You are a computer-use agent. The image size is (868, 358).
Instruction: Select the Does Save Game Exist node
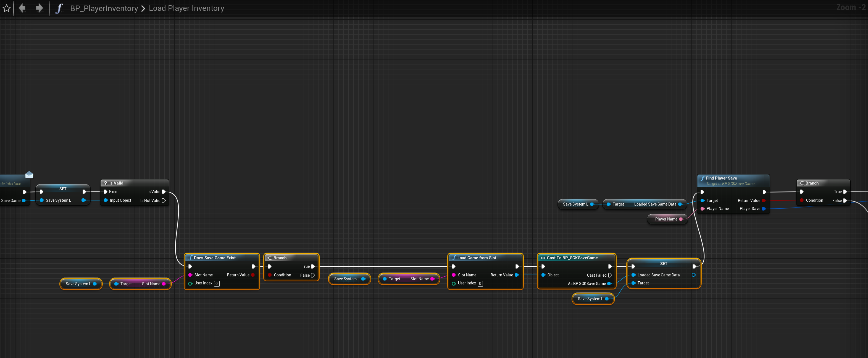(x=222, y=258)
